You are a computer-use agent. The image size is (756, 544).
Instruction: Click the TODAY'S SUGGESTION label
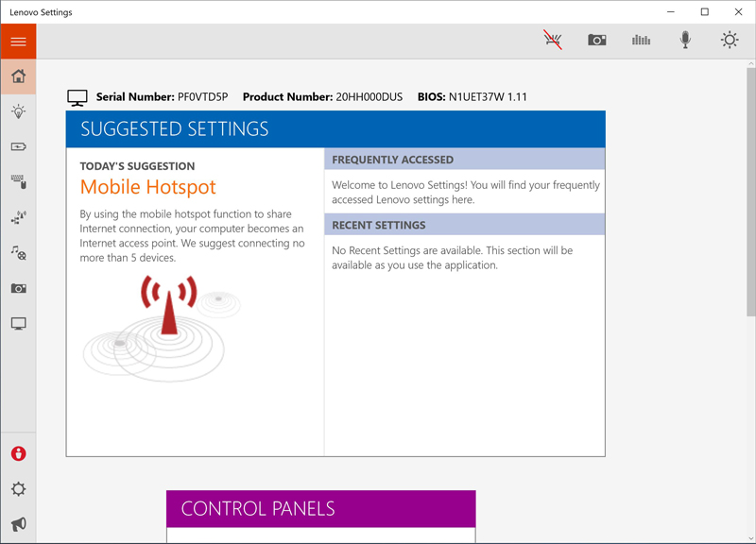pos(137,166)
